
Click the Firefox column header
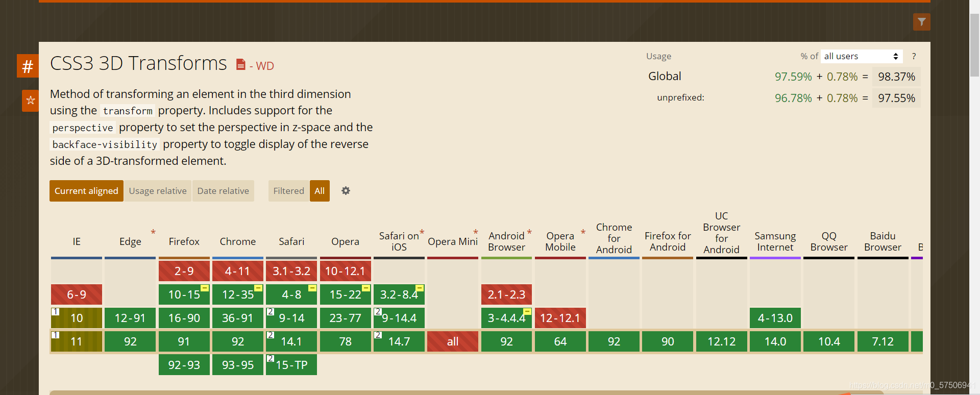coord(184,241)
